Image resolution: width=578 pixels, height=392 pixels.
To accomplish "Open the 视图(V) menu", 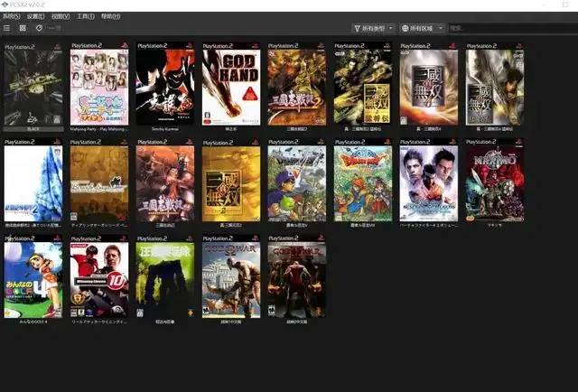I will tap(61, 16).
